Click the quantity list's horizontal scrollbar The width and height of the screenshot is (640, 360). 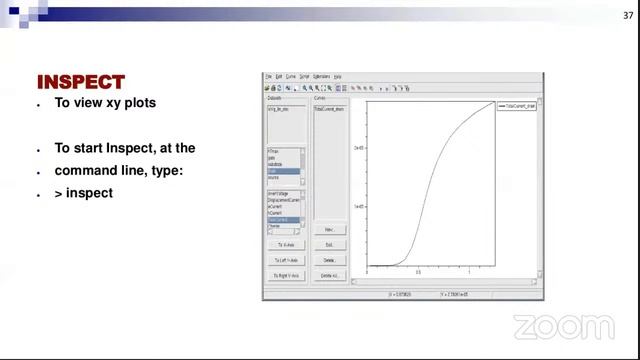[284, 232]
